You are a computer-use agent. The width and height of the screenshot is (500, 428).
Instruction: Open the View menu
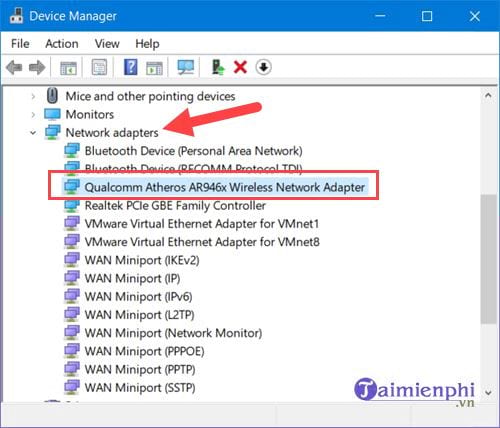(x=107, y=44)
